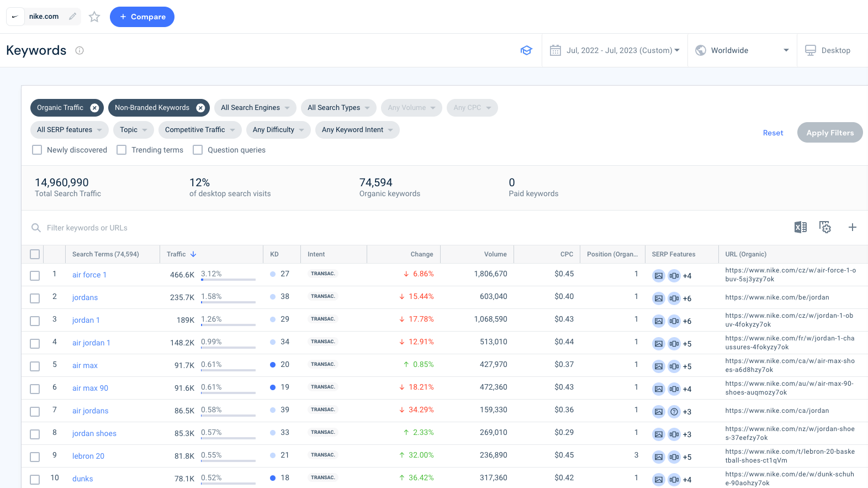Click carousel SERP feature icon for jordan shoes
868x488 pixels.
tap(674, 434)
